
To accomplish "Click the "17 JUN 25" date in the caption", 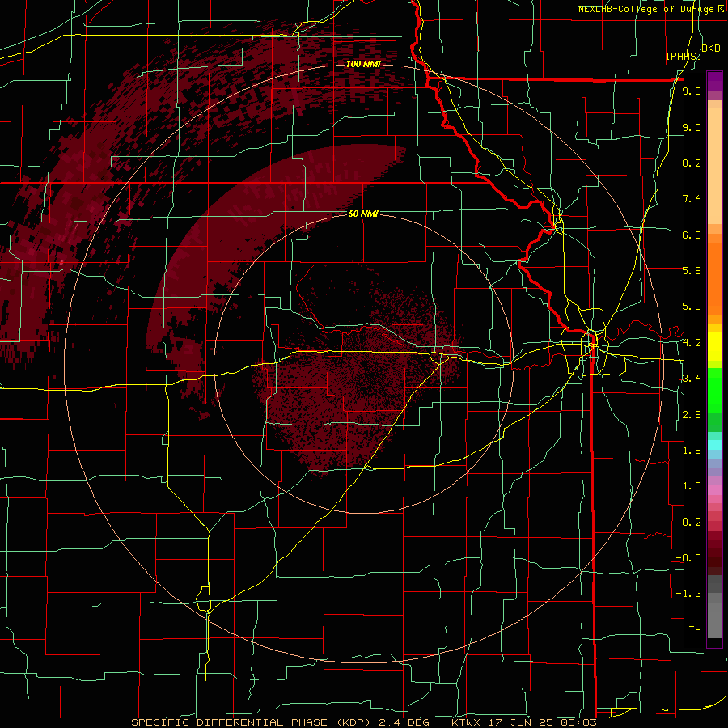I will coord(519,722).
